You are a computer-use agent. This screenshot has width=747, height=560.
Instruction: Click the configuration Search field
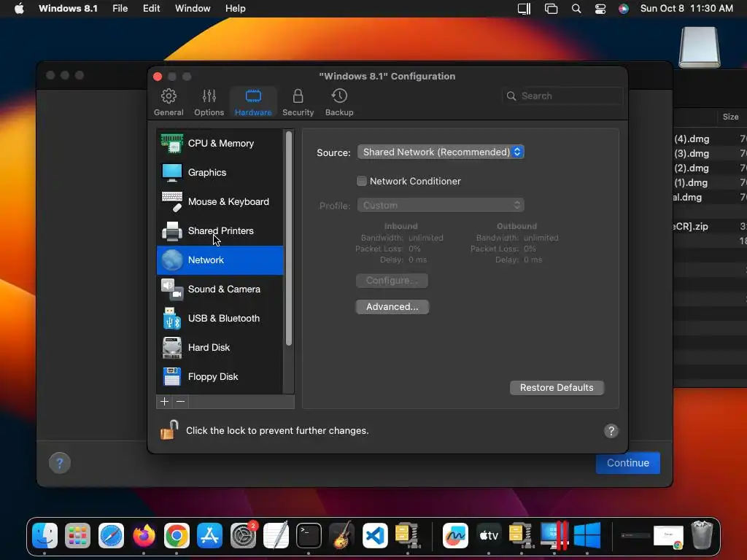(x=562, y=96)
